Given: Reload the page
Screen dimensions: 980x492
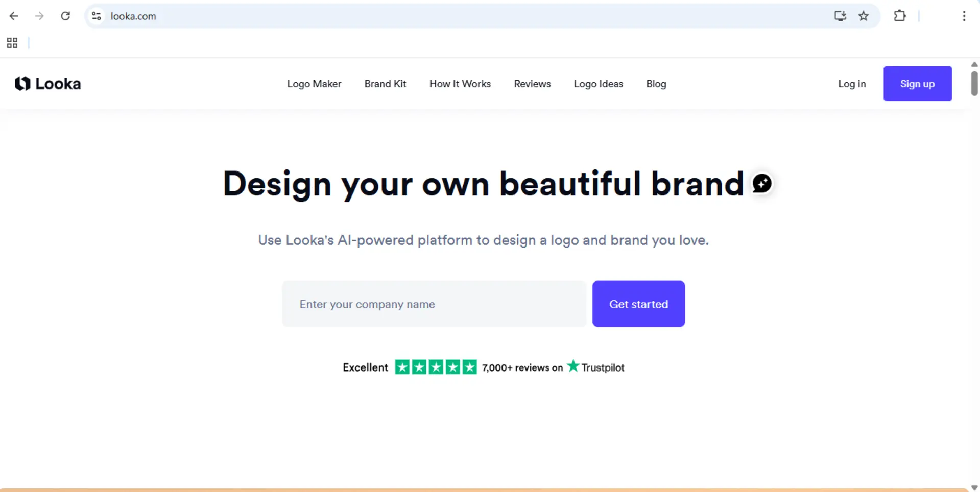Looking at the screenshot, I should pyautogui.click(x=65, y=16).
